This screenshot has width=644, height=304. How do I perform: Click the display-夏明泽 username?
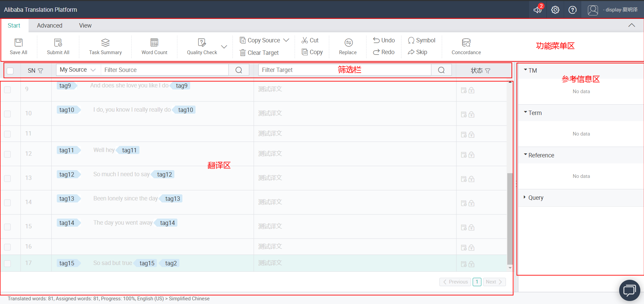pyautogui.click(x=621, y=10)
